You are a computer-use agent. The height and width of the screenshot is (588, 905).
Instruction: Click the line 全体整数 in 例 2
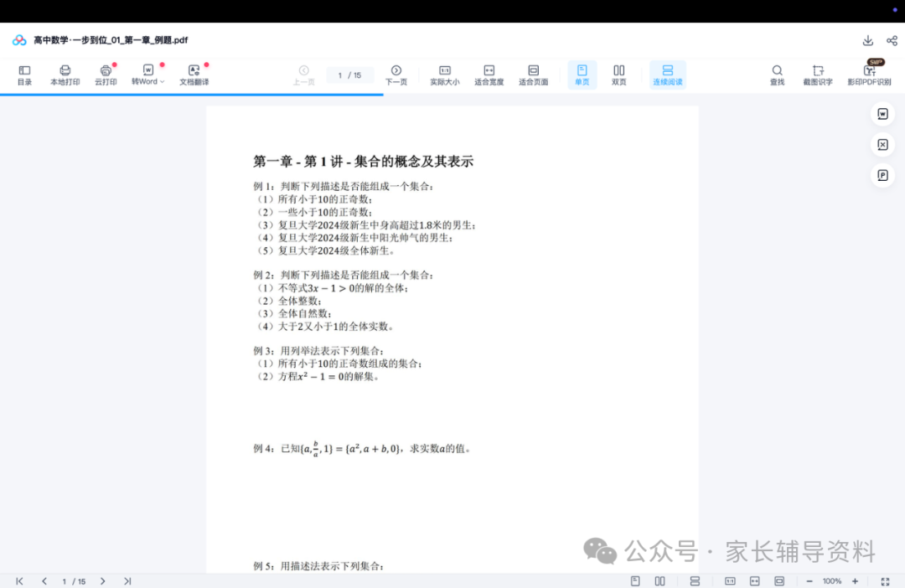point(287,301)
